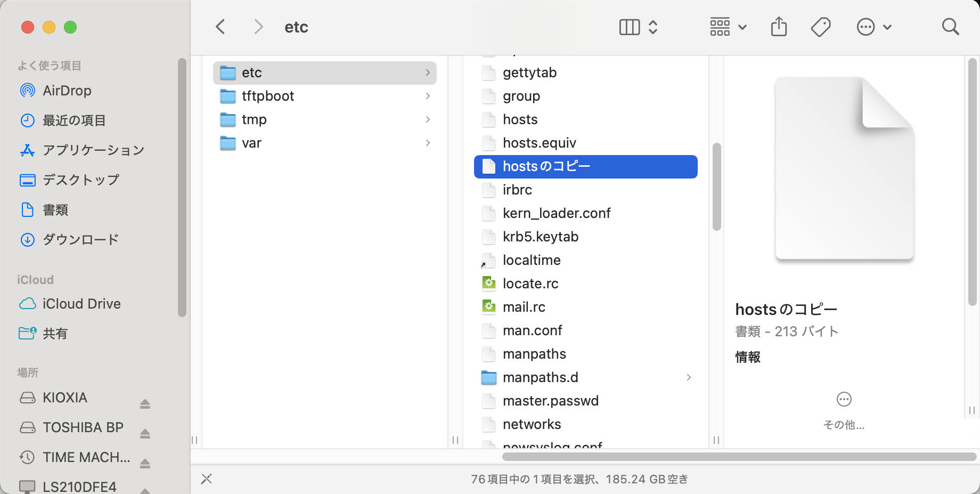Eject the KIOXIA drive
The image size is (980, 494).
click(145, 403)
